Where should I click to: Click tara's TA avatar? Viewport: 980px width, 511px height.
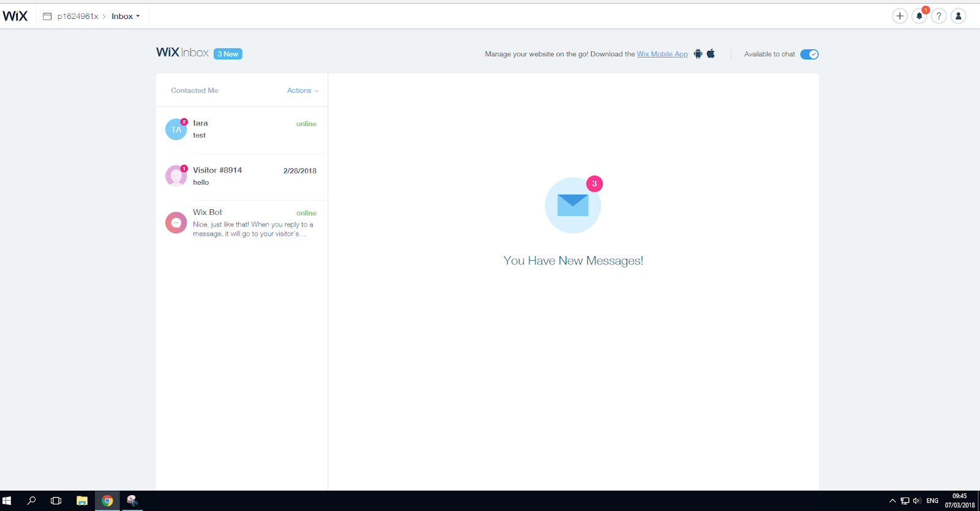tap(176, 129)
